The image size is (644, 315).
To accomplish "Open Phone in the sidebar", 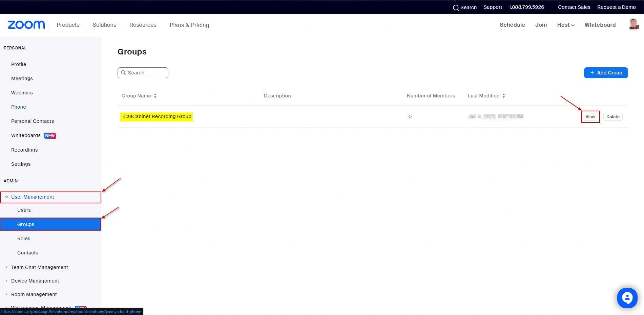I will click(19, 107).
